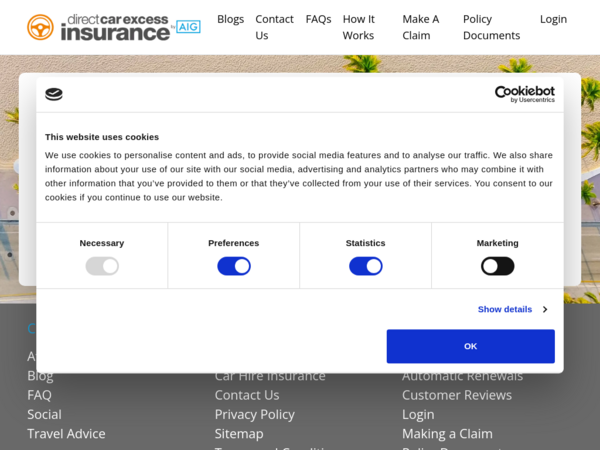This screenshot has height=450, width=600.
Task: Open the Travel Advice footer link
Action: click(66, 434)
